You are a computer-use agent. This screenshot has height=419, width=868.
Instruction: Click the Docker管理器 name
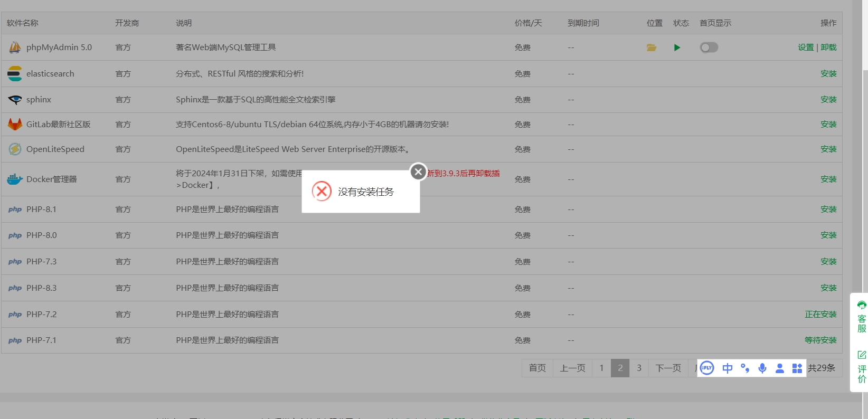click(52, 179)
